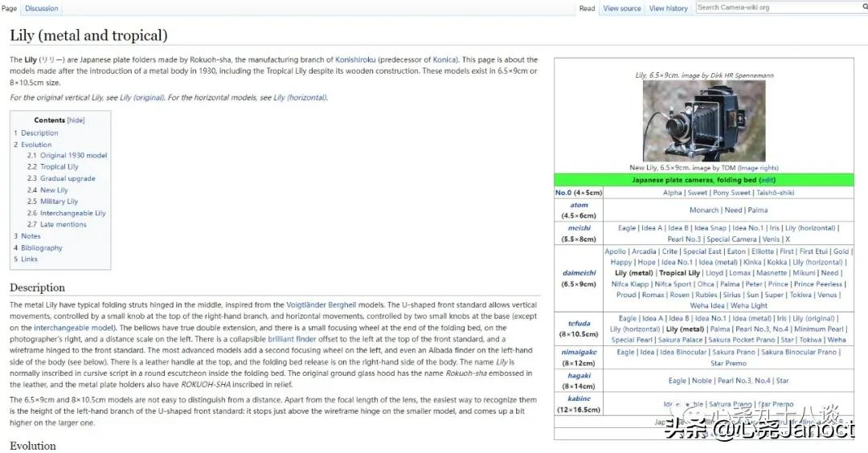
Task: Open the View source tab
Action: click(621, 8)
